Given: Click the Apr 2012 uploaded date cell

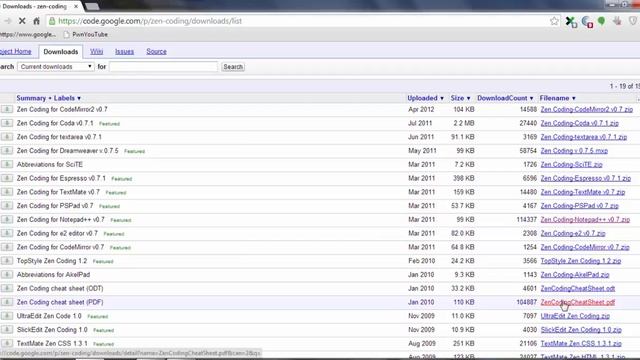Looking at the screenshot, I should [x=421, y=109].
